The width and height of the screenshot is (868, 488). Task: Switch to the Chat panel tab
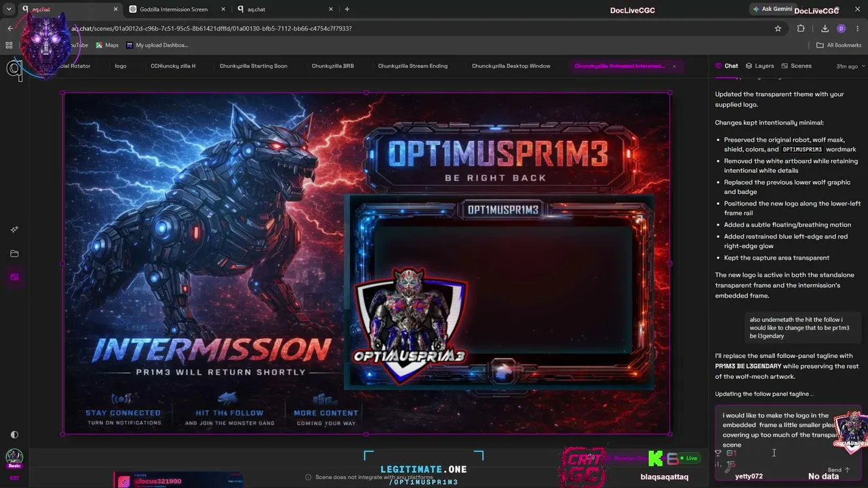727,66
